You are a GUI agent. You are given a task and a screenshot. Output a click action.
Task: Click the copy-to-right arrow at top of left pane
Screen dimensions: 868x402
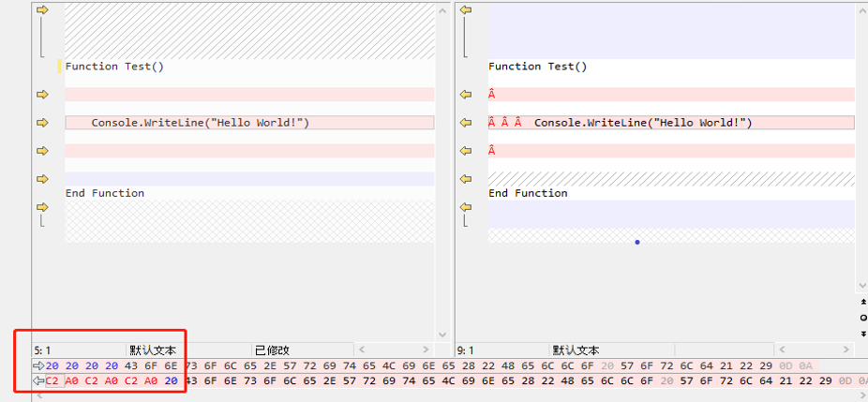click(42, 10)
